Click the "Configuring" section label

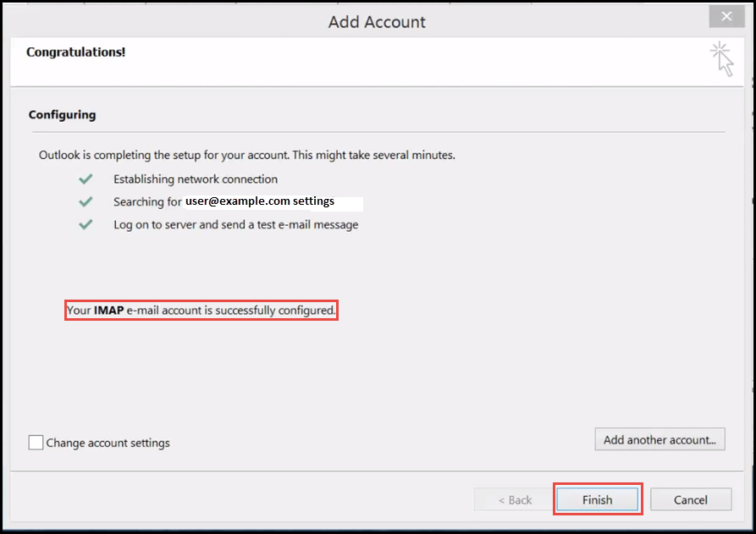[x=62, y=114]
